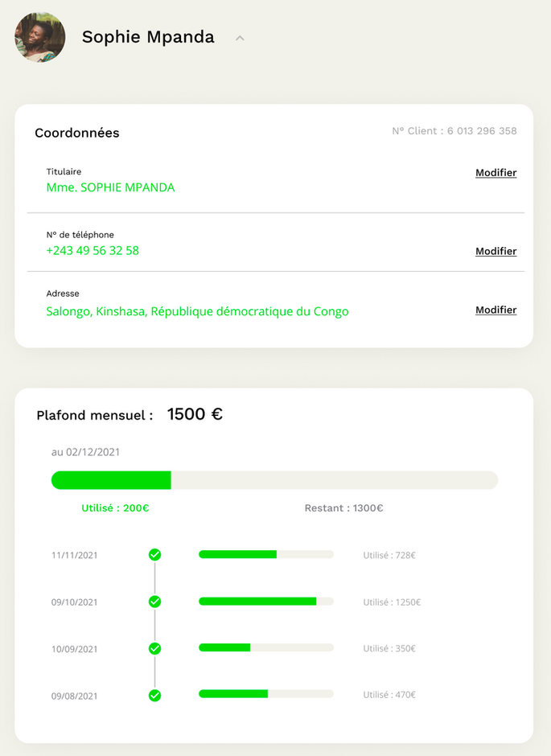
Task: Click the 10/09/2021 green checkmark icon
Action: tap(155, 648)
